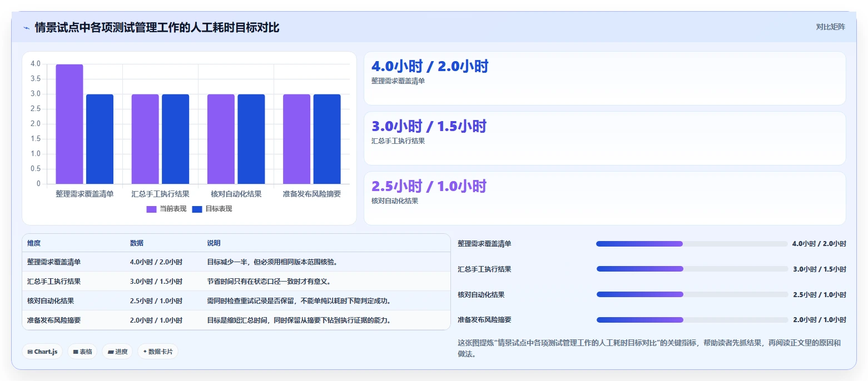
Task: Click the 准备发布风险摘要 table row label
Action: (x=54, y=320)
